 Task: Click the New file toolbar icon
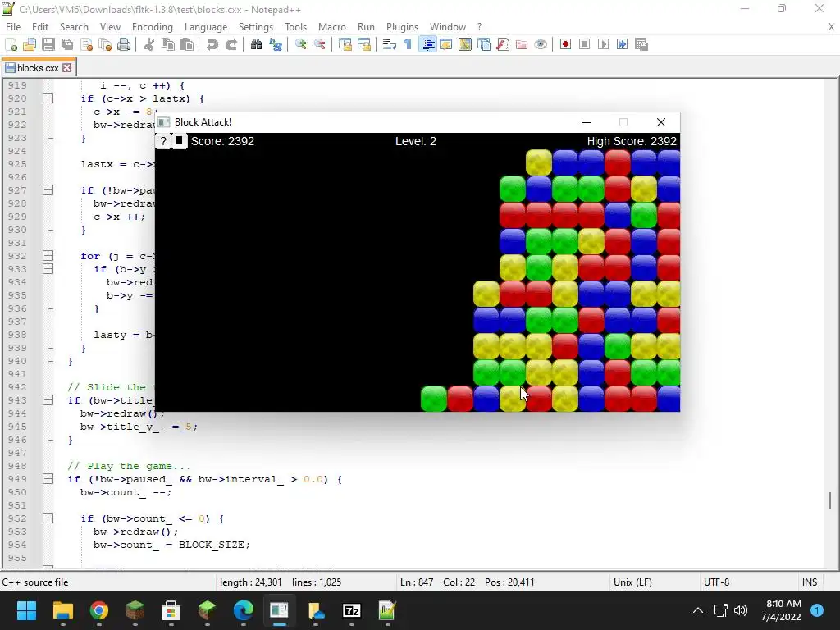[x=11, y=44]
